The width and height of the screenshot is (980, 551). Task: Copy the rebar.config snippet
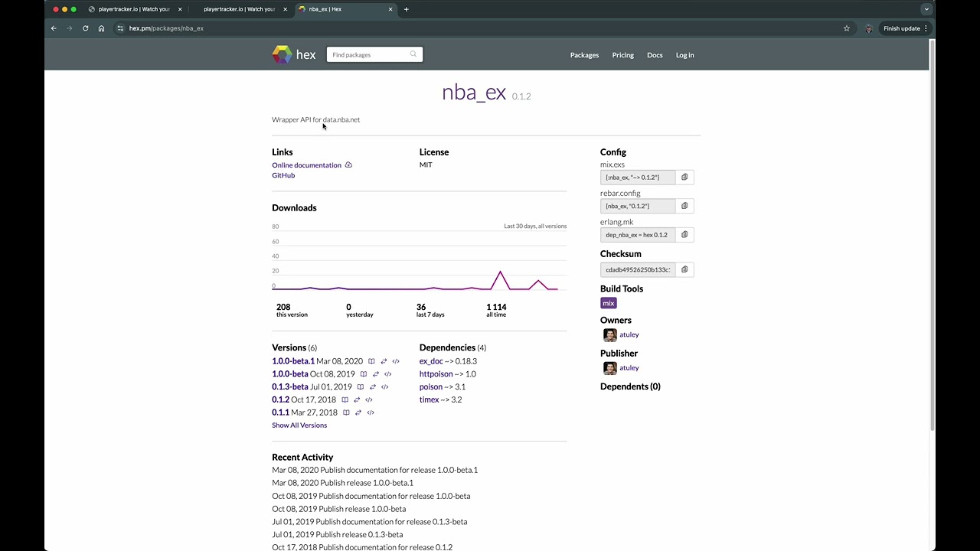[x=684, y=206]
